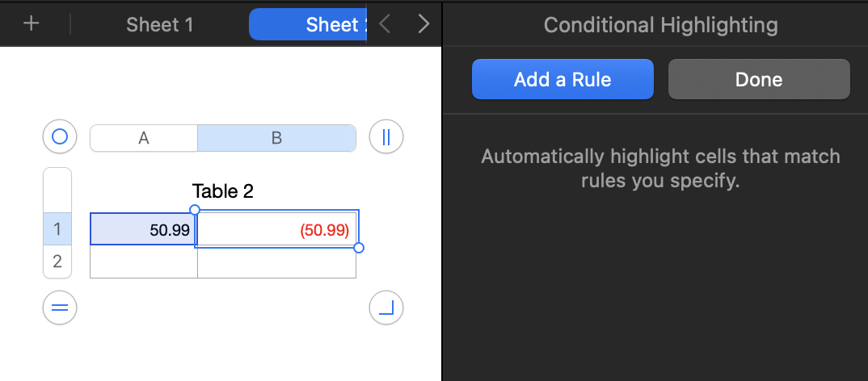Click the add column handle icon
Screen dimensions: 868x381
click(x=386, y=137)
